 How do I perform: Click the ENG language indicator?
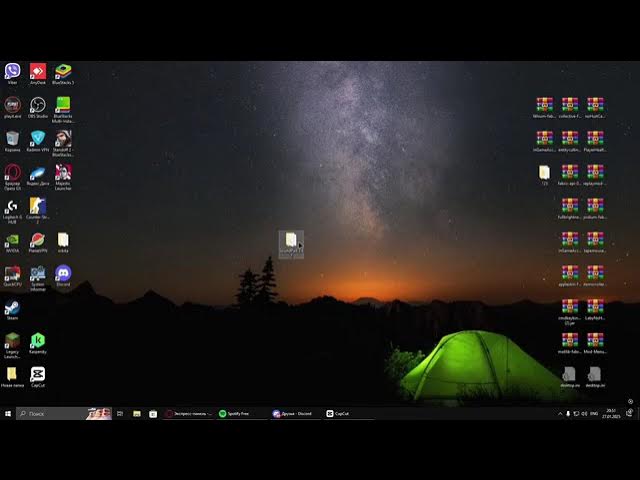pyautogui.click(x=594, y=413)
